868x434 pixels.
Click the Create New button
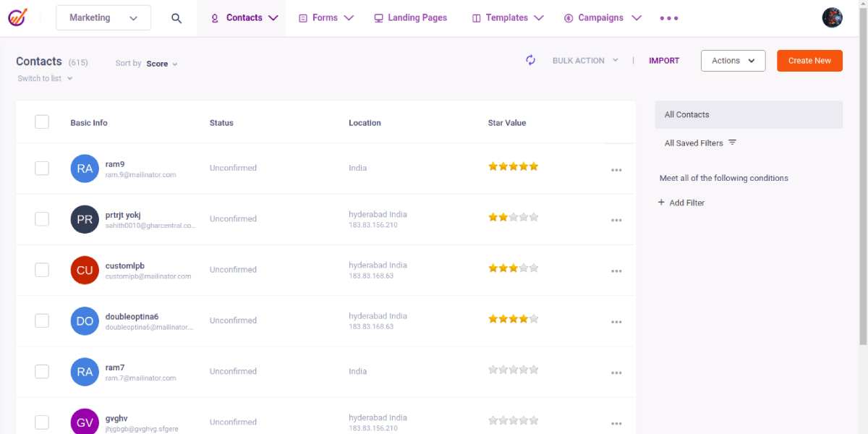tap(809, 61)
